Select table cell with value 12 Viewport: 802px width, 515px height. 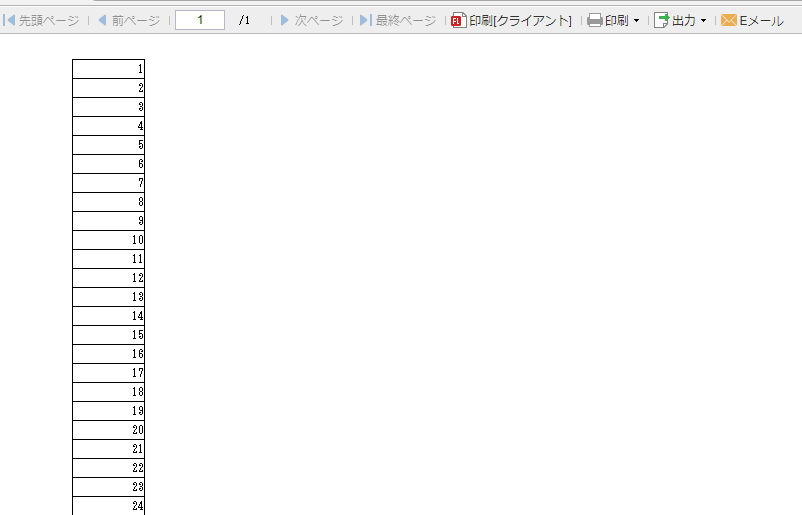pos(108,278)
